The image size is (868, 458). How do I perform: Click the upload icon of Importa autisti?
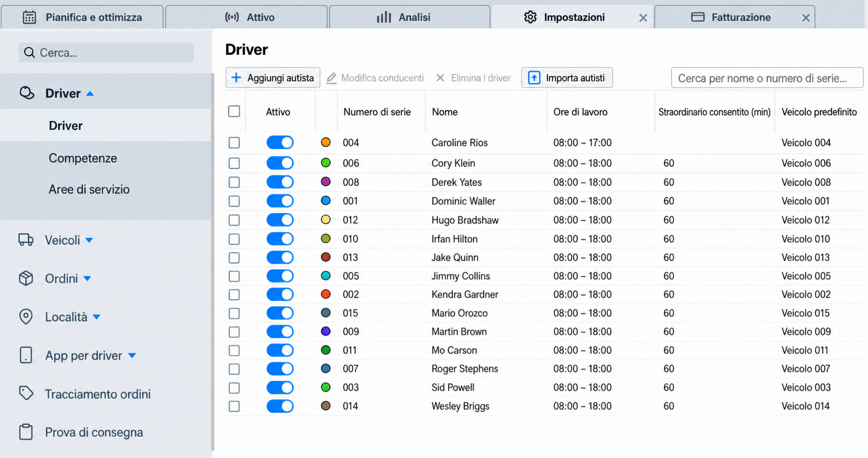pyautogui.click(x=534, y=78)
